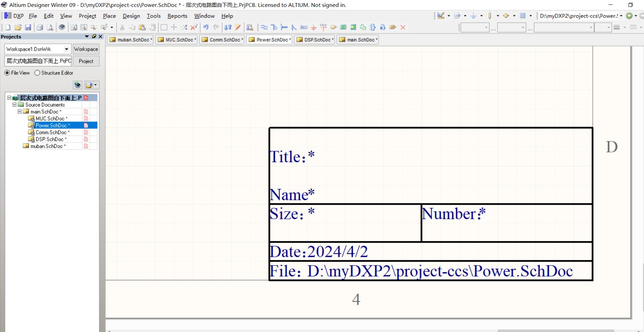Switch to the muban.SchDoc tab
This screenshot has width=644, height=332.
130,40
